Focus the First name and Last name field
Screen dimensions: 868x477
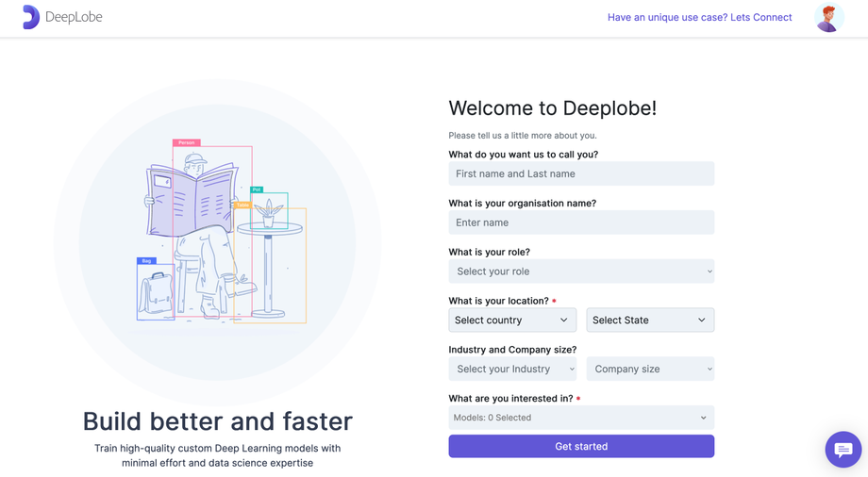pos(581,173)
